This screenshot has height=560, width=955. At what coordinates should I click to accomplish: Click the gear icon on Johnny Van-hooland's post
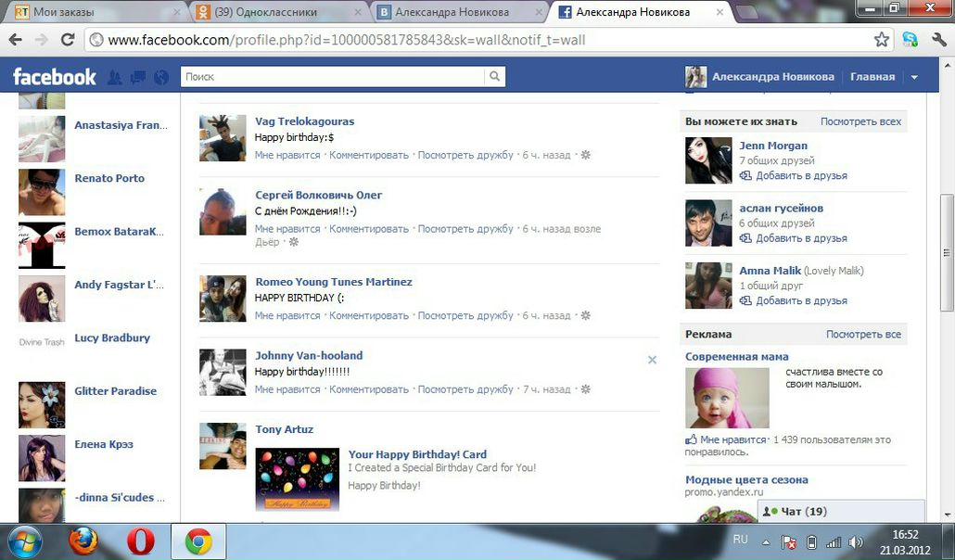click(x=585, y=389)
